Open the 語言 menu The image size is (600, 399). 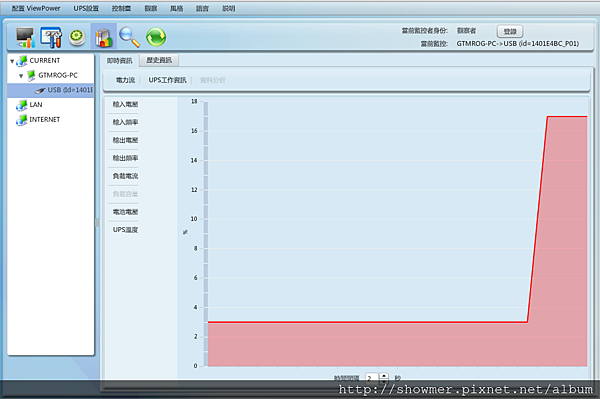202,8
